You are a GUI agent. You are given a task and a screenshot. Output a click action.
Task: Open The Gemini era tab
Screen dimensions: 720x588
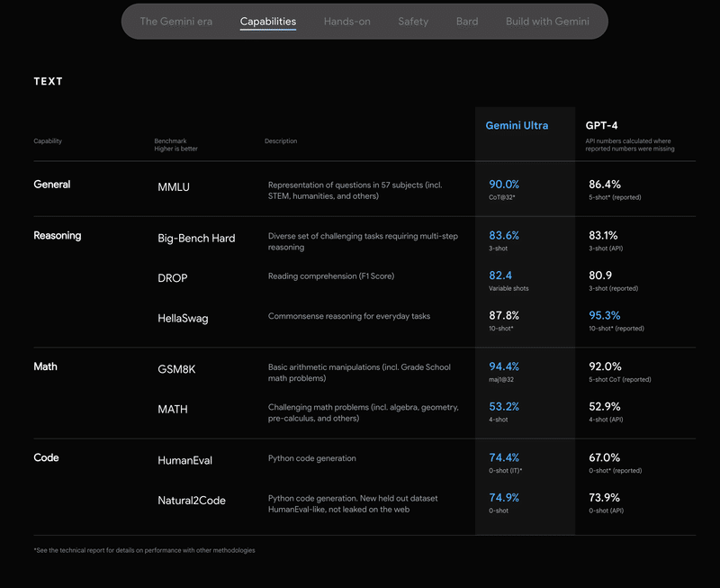click(x=175, y=22)
